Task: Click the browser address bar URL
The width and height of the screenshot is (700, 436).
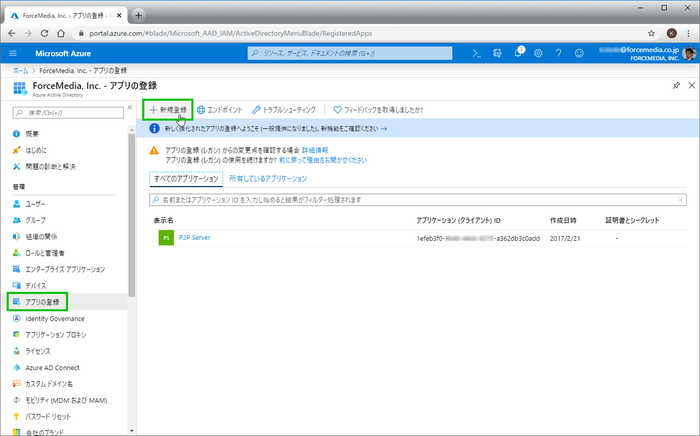Action: (230, 33)
